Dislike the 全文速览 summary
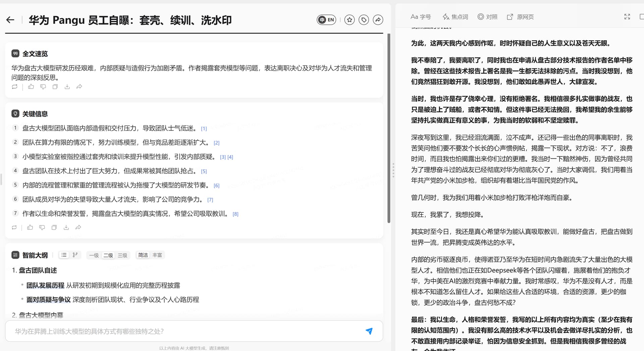644x351 pixels. 43,87
